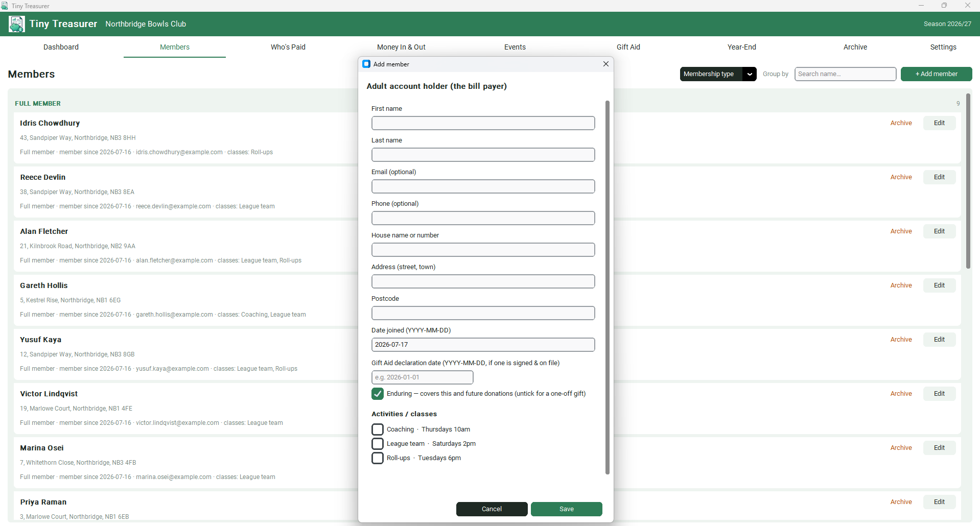Archive Priya Raman
The width and height of the screenshot is (980, 526).
point(901,502)
